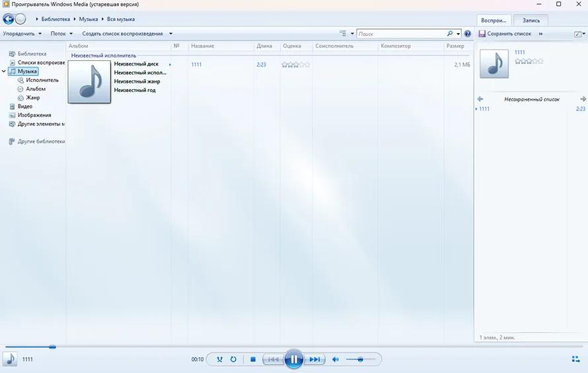Screen dimensions: 588x373
Task: Click the large album art thumbnail in the library
Action: (x=89, y=82)
